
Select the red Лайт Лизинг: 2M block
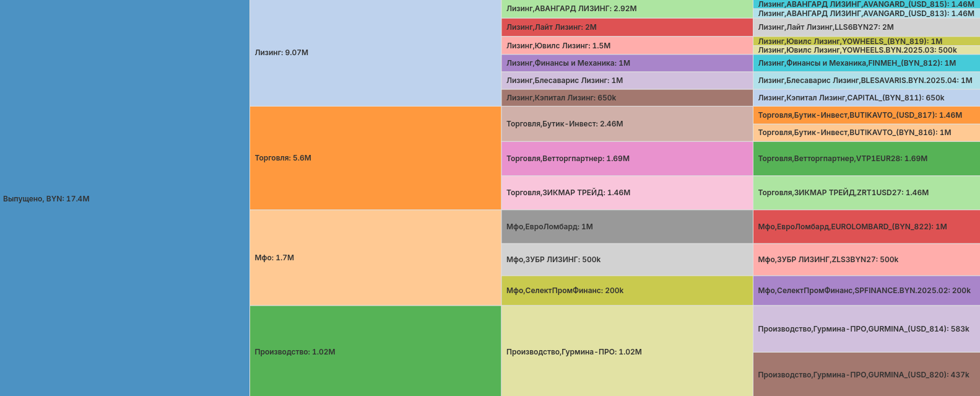627,27
